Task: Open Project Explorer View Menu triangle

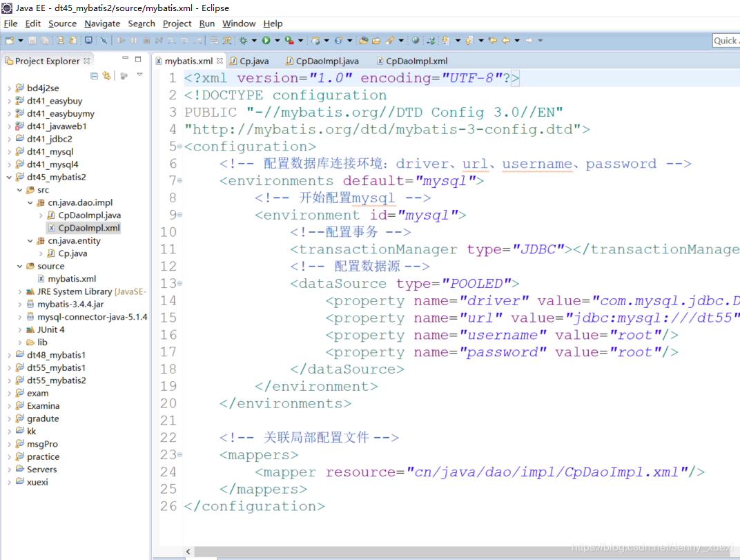Action: (x=139, y=75)
